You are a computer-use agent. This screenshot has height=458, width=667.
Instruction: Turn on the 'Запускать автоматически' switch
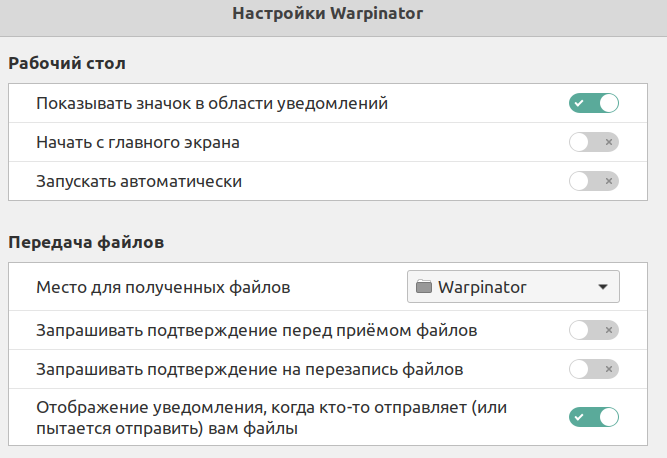(x=594, y=181)
